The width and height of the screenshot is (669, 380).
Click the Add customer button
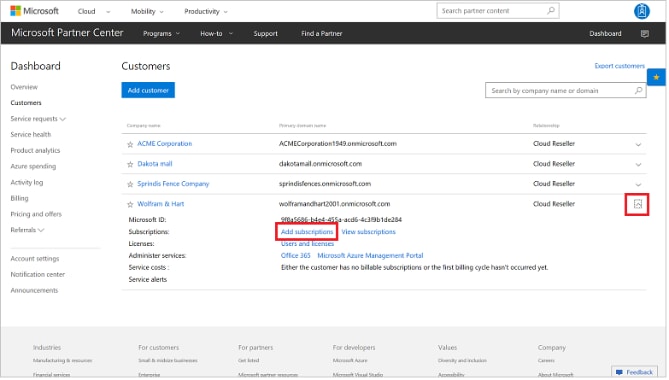pos(148,90)
